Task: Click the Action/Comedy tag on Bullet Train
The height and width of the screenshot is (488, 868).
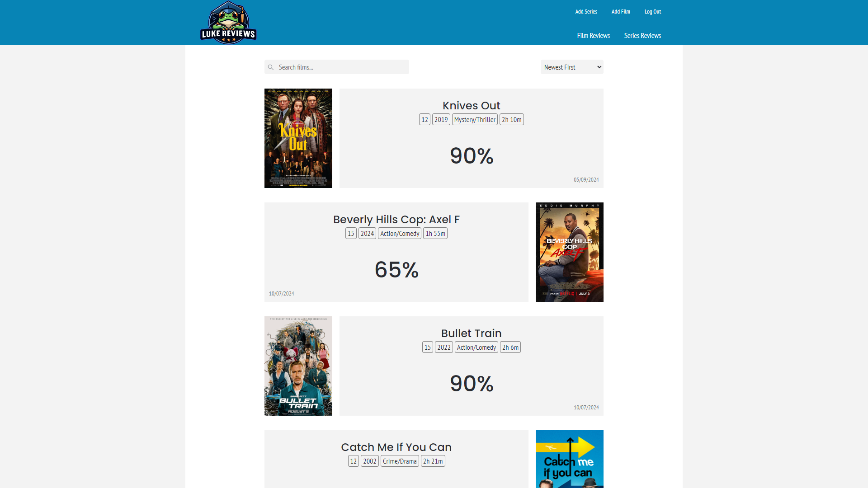Action: 476,347
